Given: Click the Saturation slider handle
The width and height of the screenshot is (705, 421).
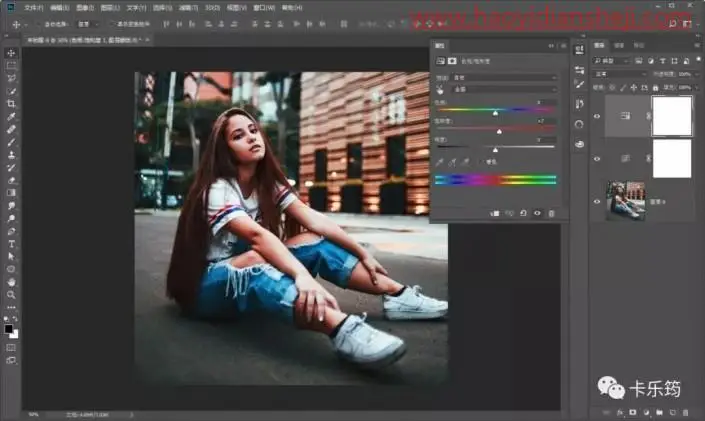Looking at the screenshot, I should [x=499, y=132].
